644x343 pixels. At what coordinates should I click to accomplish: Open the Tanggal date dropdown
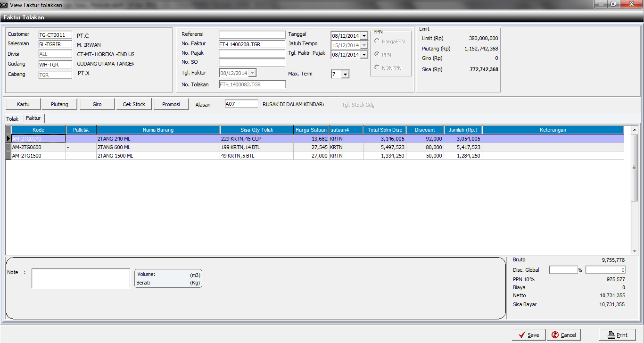point(364,36)
